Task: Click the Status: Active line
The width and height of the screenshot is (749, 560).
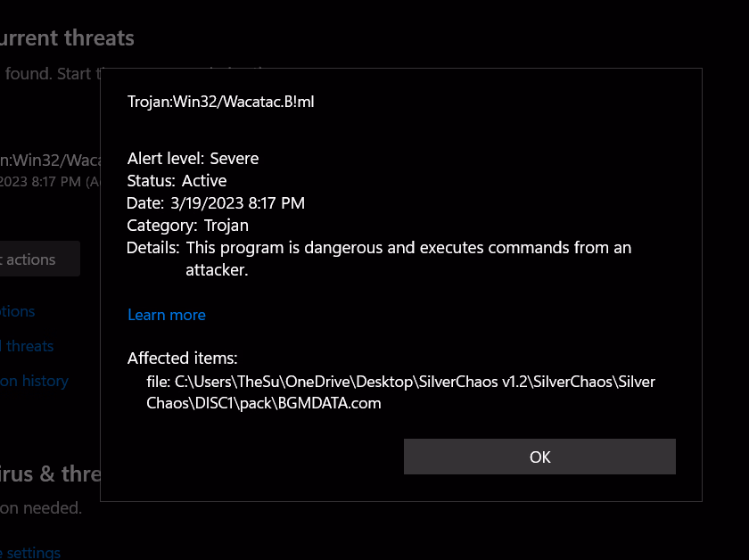Action: [177, 181]
